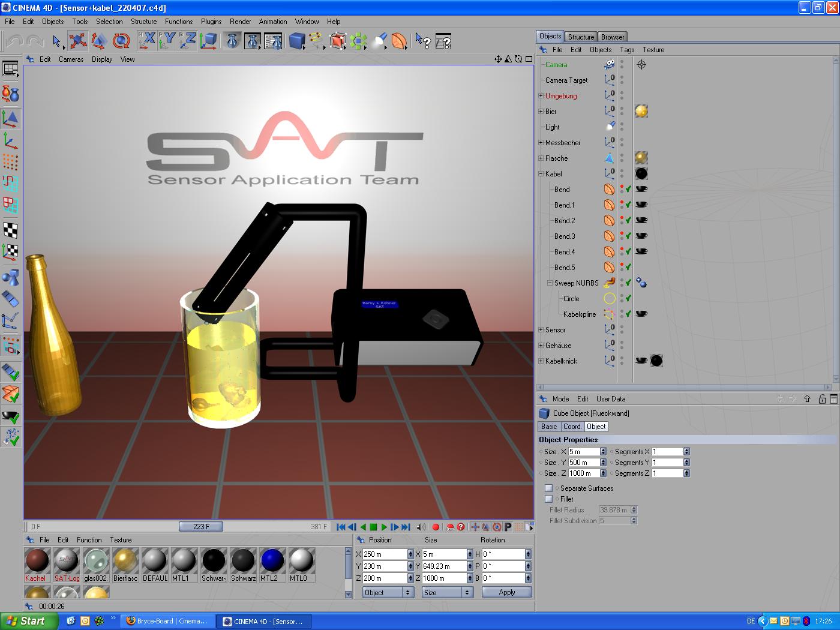
Task: Click the Add Light object icon
Action: 379,41
